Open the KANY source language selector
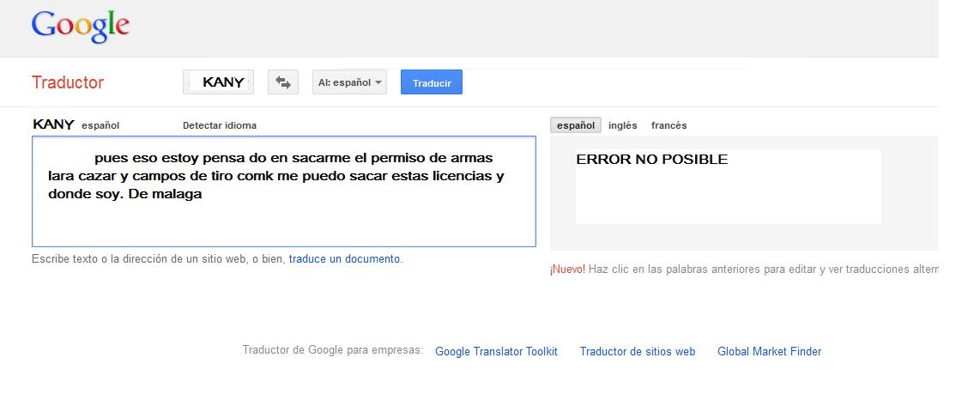This screenshot has height=400, width=980. pos(219,82)
